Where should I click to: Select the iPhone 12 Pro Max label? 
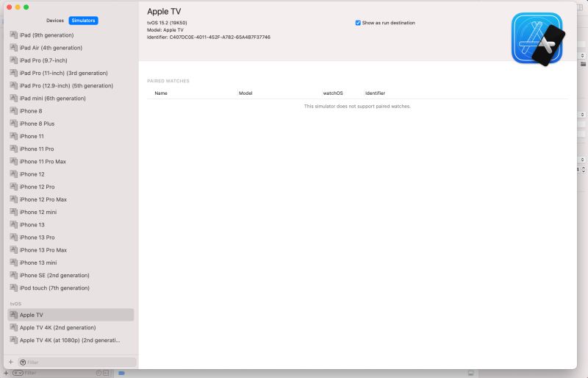point(43,199)
